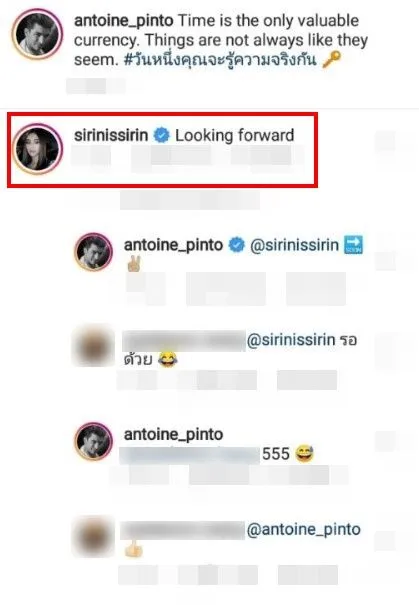
Task: Click sirinissirin username in highlighted comment
Action: (111, 135)
